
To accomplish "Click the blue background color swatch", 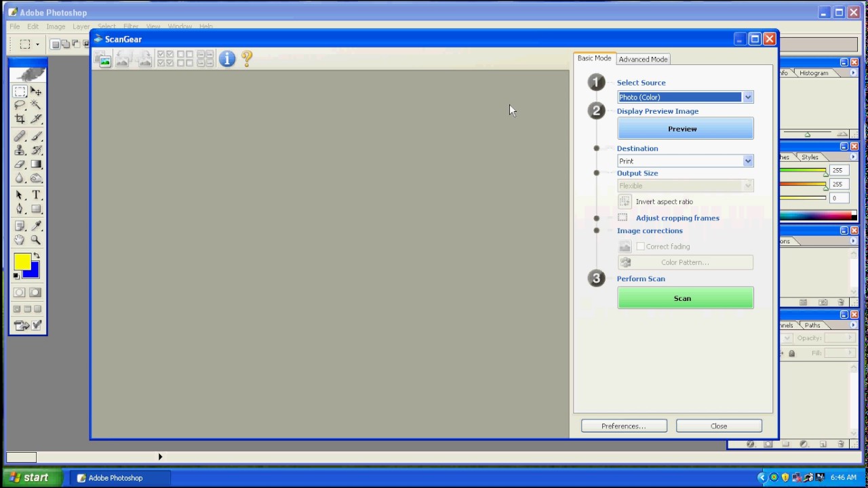I will (x=34, y=273).
